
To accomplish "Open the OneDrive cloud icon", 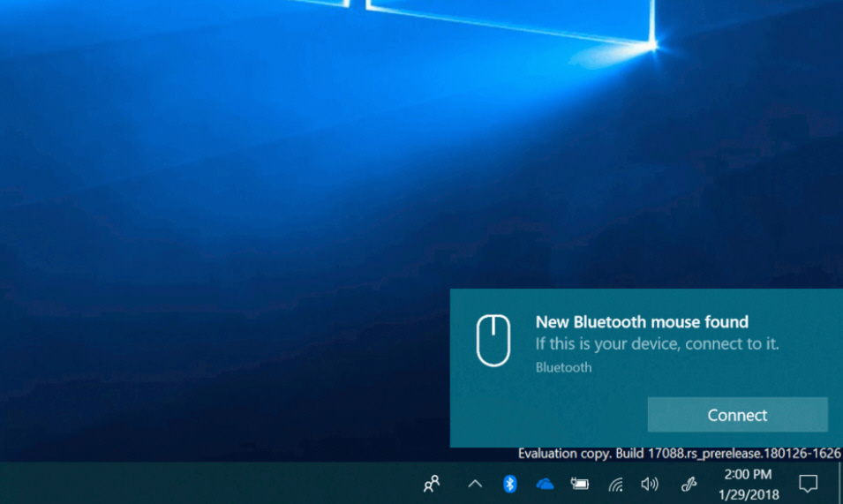I will [x=545, y=484].
